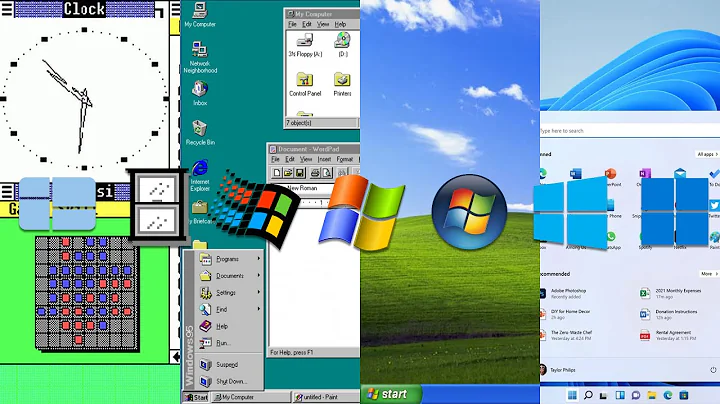The height and width of the screenshot is (404, 720).
Task: Click WordPad's Print icon
Action: coord(315,173)
